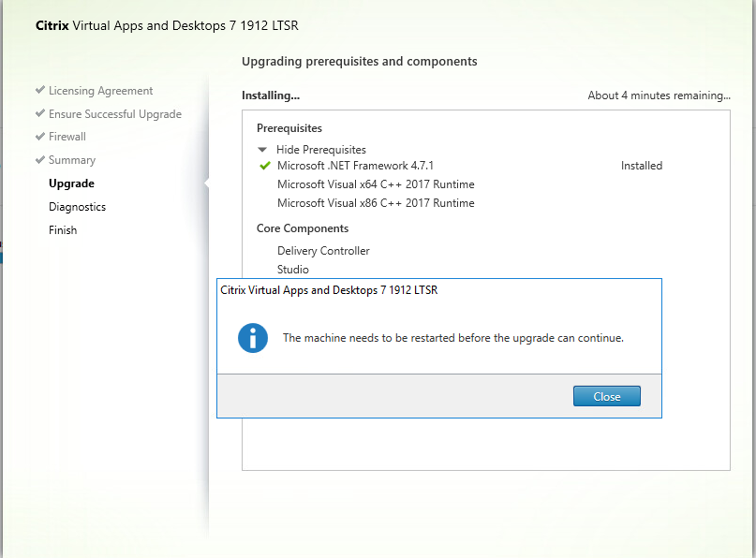Click the Delivery Controller component row
The width and height of the screenshot is (756, 558).
323,251
